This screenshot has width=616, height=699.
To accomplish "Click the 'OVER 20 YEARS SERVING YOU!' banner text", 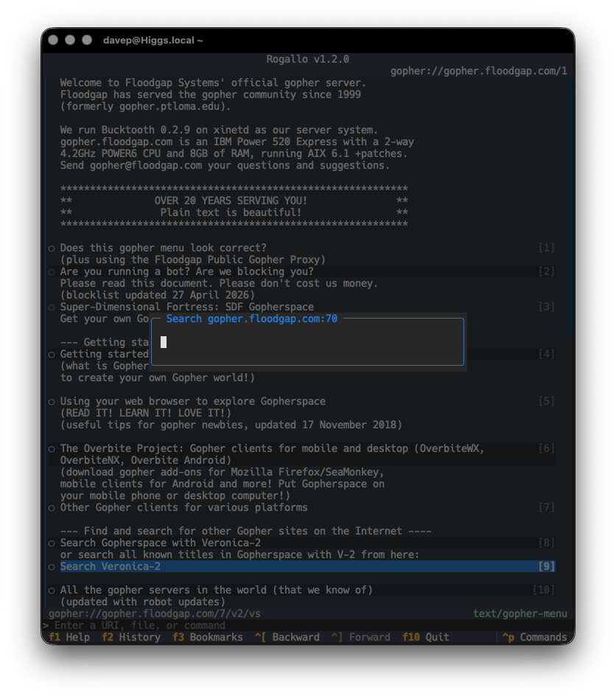I will point(231,201).
